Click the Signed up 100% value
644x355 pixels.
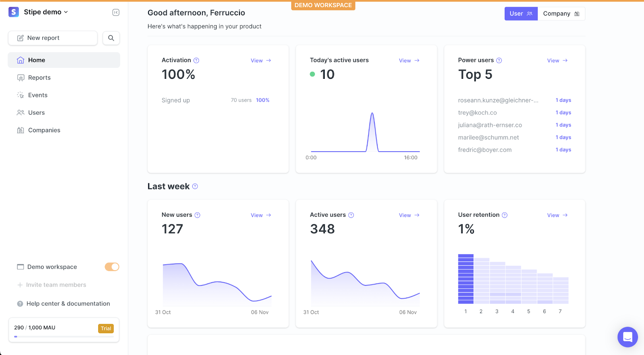[x=262, y=101]
